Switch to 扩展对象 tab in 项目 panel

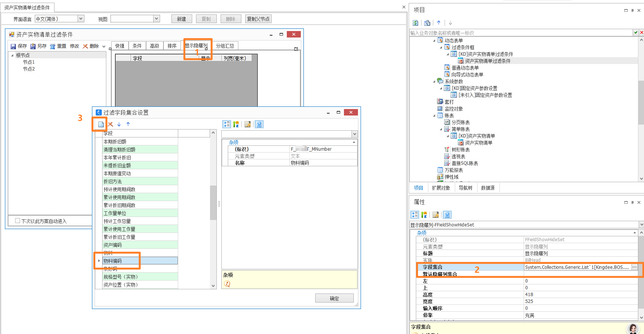[441, 188]
